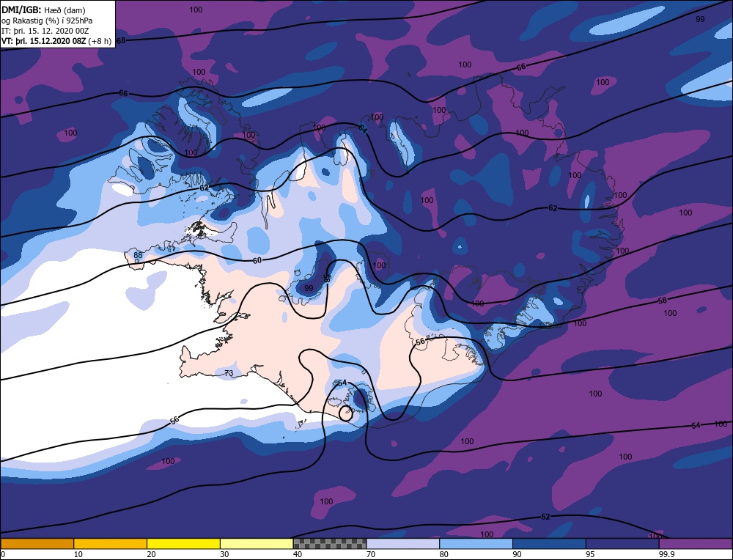Viewport: 733px width, 560px height.
Task: Click the '73' humidity value on the map
Action: [229, 373]
